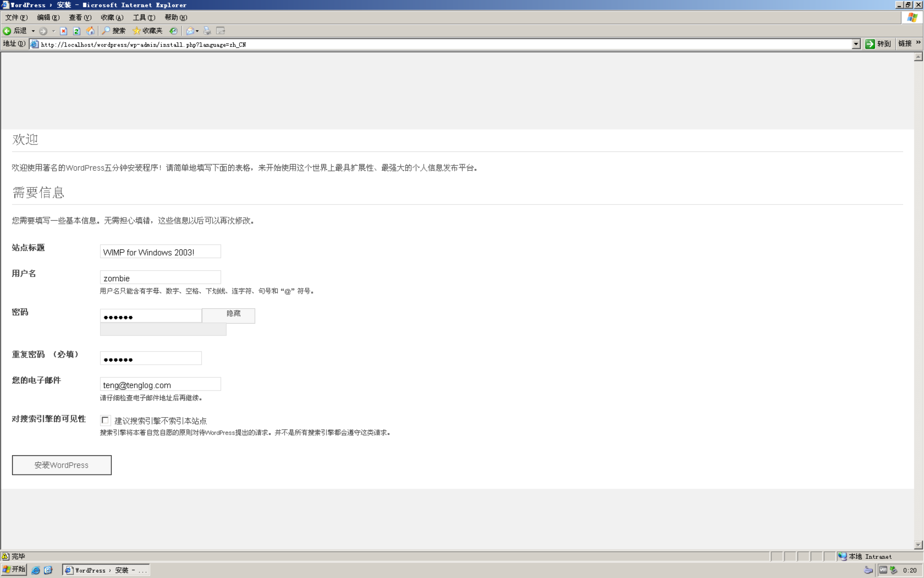
Task: Open the 查看(V) View menu
Action: pyautogui.click(x=80, y=18)
